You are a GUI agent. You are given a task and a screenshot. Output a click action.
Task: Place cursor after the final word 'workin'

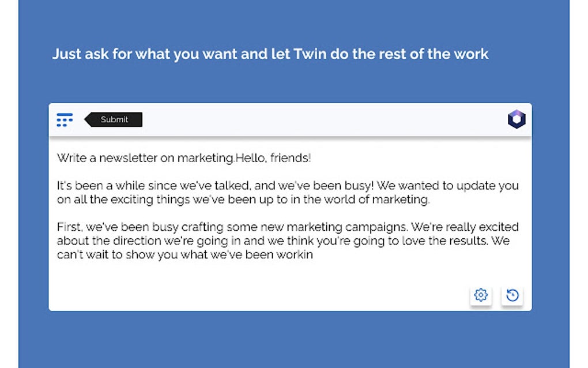314,255
